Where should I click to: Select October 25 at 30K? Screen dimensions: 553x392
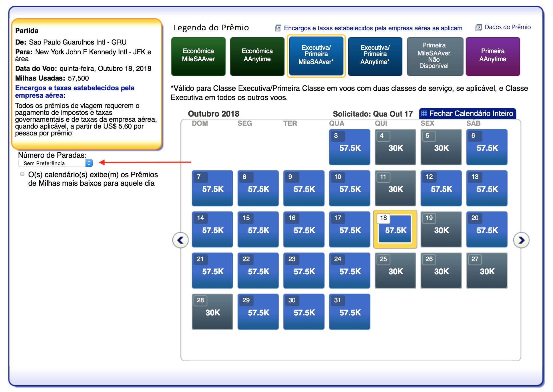pos(395,270)
